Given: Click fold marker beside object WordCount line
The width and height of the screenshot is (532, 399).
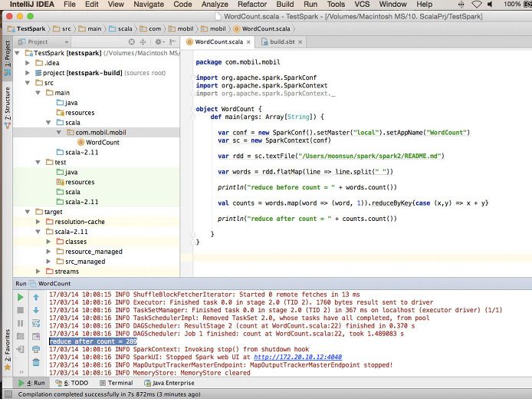Looking at the screenshot, I should pyautogui.click(x=192, y=109).
